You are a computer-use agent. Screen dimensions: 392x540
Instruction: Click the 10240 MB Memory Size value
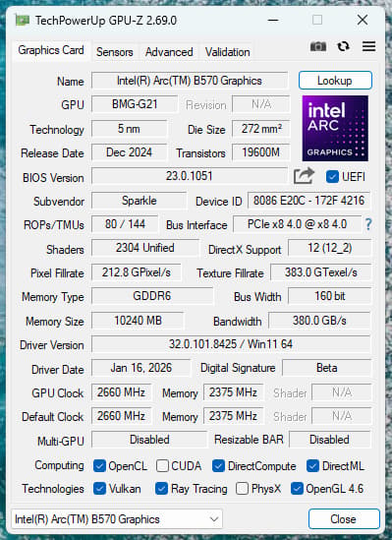pos(138,321)
